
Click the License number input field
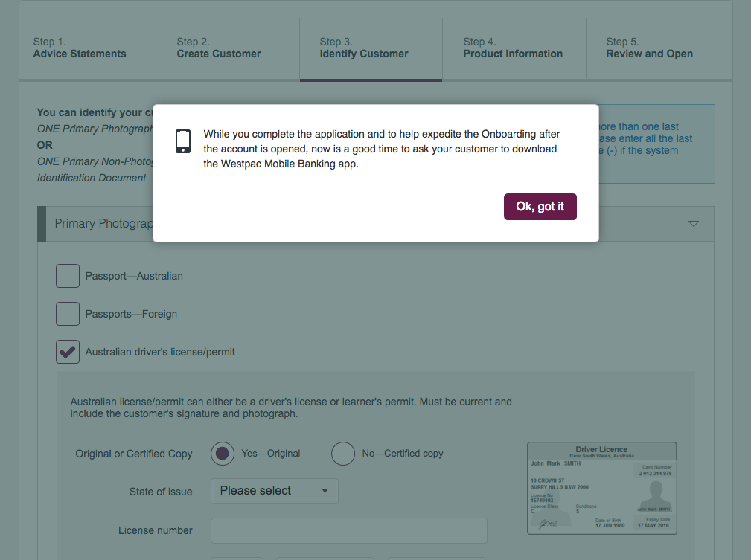(x=349, y=531)
